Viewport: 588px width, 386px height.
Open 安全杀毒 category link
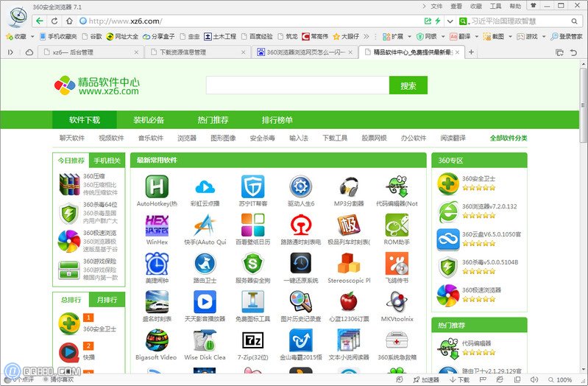coord(263,138)
